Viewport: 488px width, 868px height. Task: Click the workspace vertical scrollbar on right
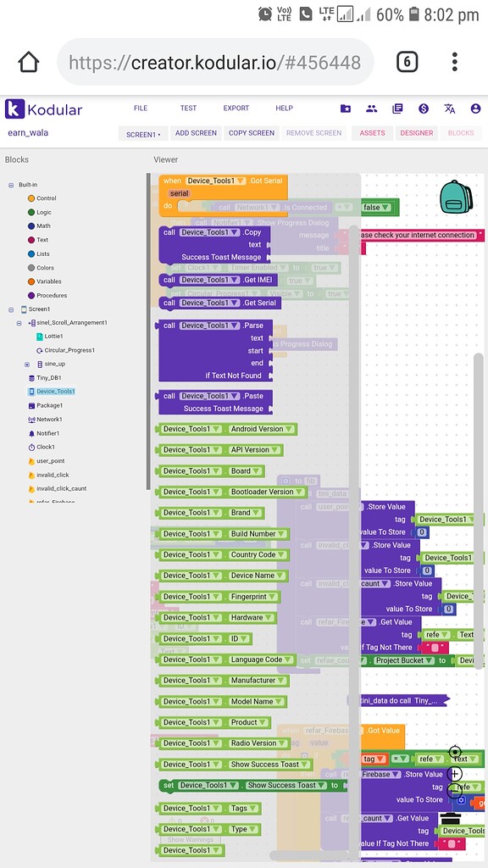479,511
